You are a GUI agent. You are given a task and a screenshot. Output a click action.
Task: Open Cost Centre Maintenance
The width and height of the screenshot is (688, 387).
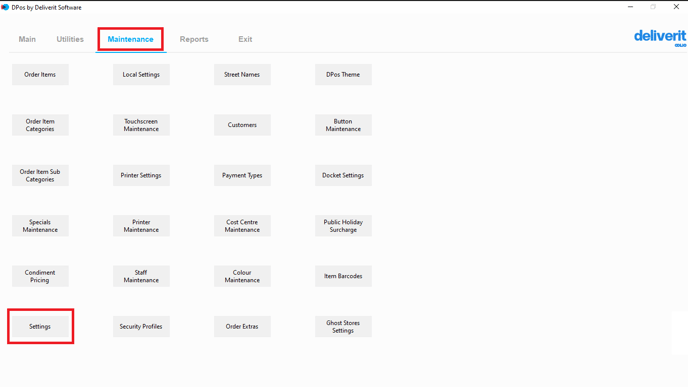[242, 226]
